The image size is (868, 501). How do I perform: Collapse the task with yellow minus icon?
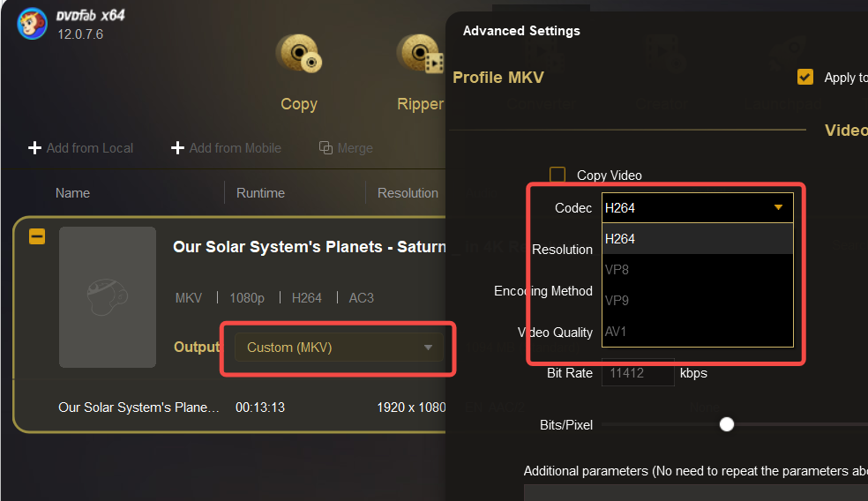click(x=37, y=236)
